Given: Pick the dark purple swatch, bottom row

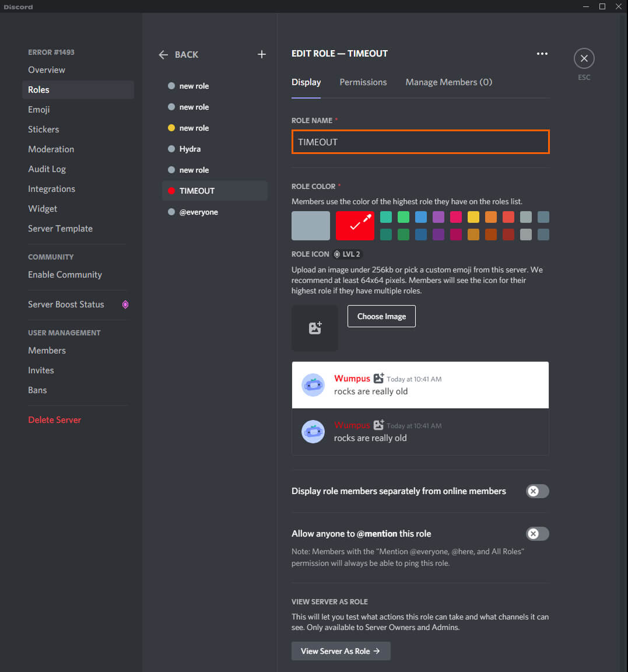Looking at the screenshot, I should click(x=438, y=235).
